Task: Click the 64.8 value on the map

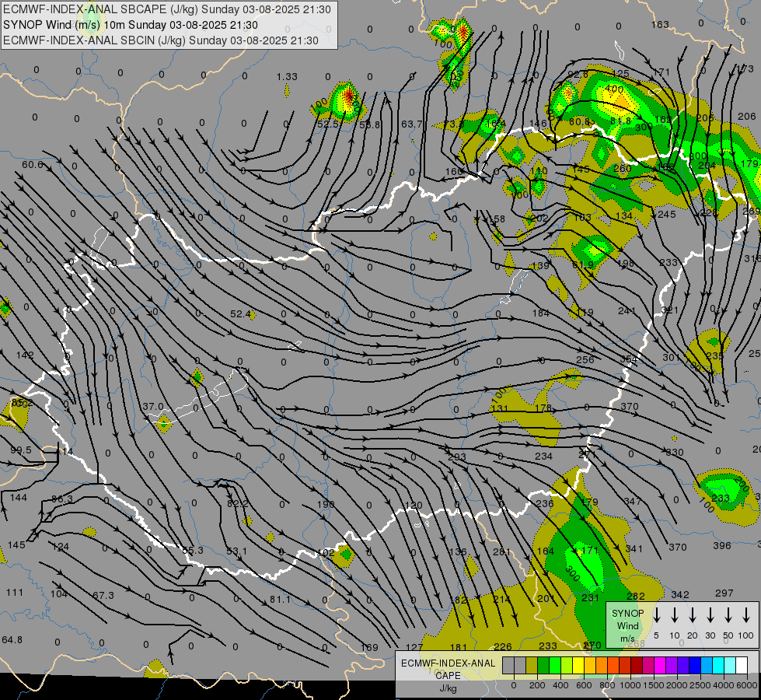Action: click(12, 640)
